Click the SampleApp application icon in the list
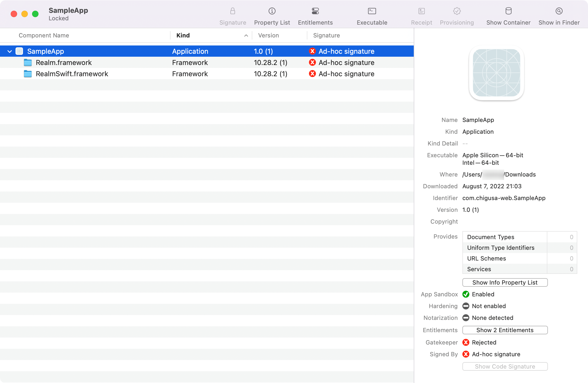 coord(19,51)
